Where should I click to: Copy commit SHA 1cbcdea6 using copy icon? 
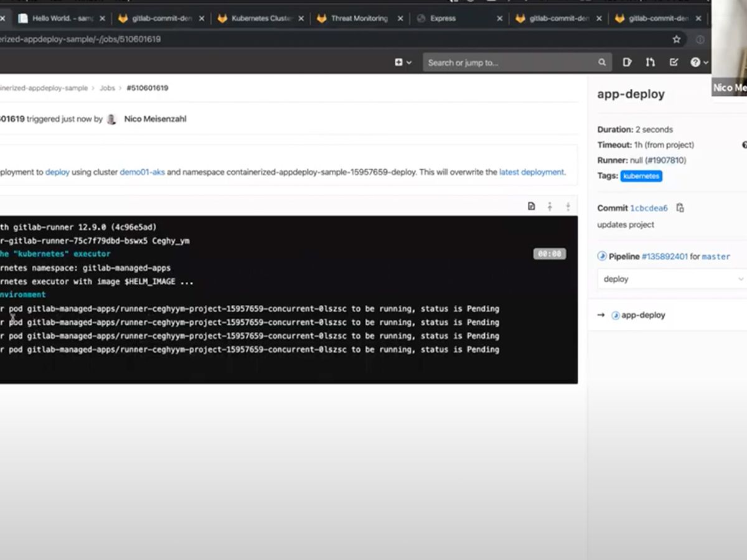(680, 208)
